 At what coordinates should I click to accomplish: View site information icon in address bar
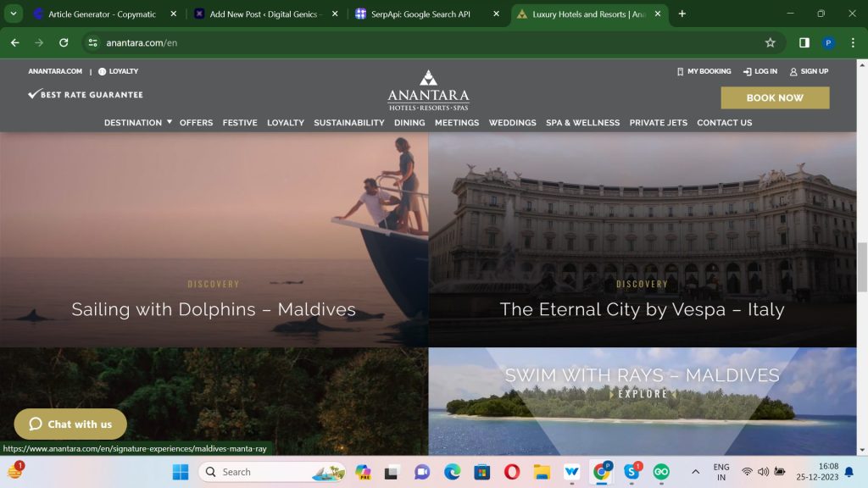93,42
